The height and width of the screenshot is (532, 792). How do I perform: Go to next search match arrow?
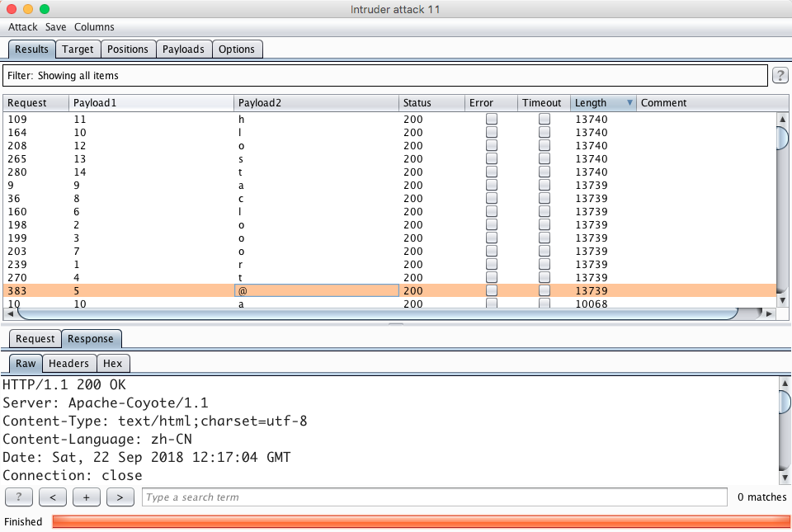[x=120, y=497]
